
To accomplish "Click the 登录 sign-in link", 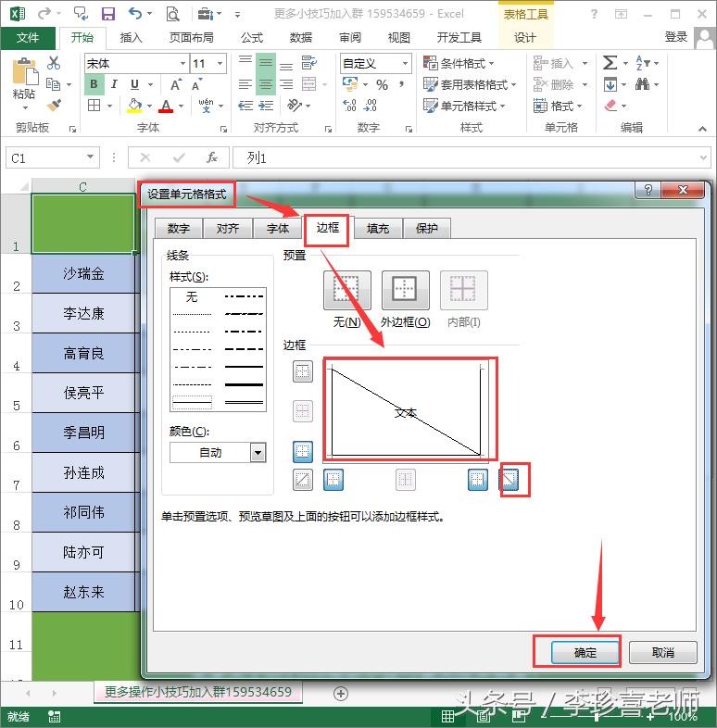I will [675, 37].
